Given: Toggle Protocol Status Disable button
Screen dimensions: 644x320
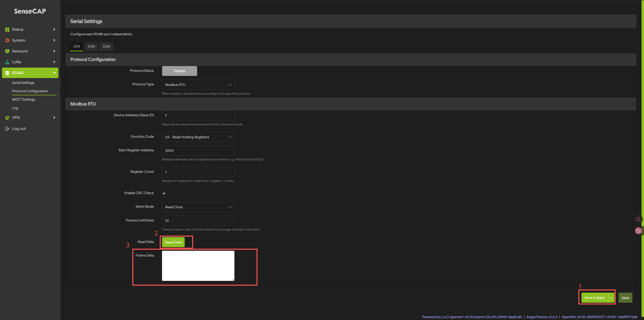Looking at the screenshot, I should (179, 71).
